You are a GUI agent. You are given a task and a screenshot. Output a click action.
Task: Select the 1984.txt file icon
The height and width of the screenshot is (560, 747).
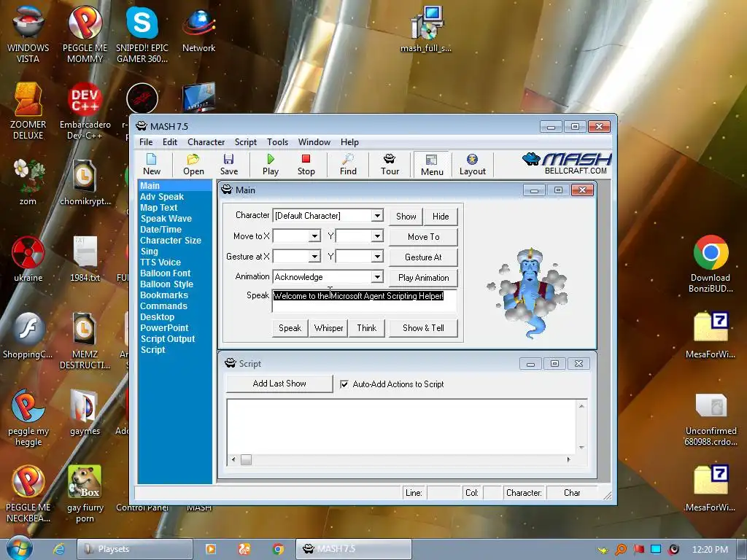(85, 259)
